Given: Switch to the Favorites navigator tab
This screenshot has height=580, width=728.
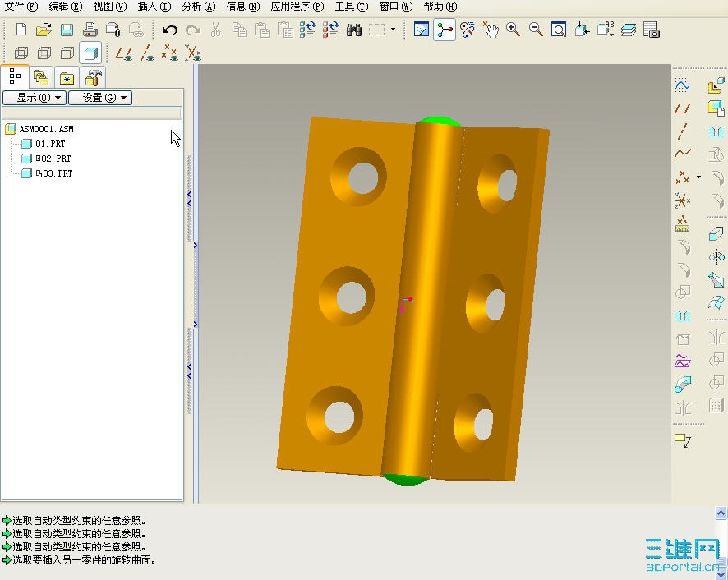Looking at the screenshot, I should (x=67, y=77).
